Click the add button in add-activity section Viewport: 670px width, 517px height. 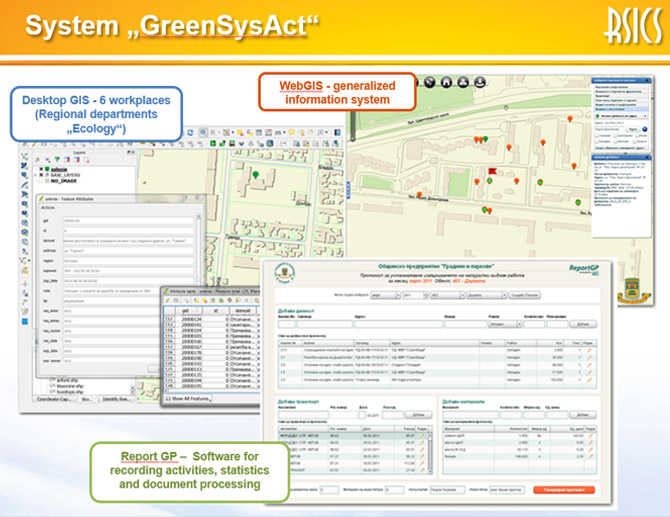pyautogui.click(x=583, y=324)
